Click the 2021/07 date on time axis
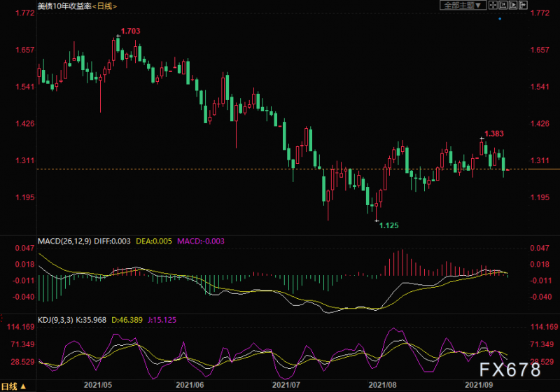The height and width of the screenshot is (392, 560). (x=286, y=384)
